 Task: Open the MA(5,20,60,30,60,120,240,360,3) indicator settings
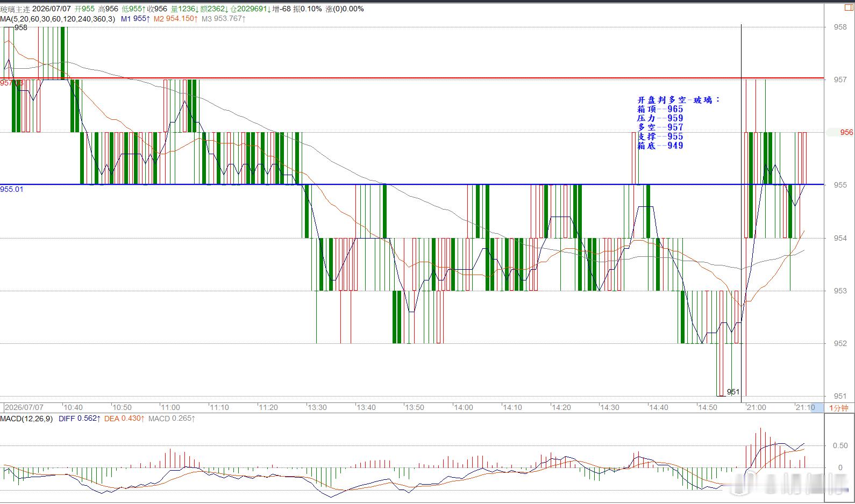58,19
